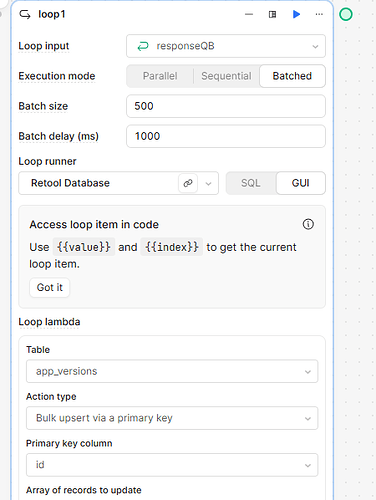Open the Loop input responseQB dropdown

point(226,46)
